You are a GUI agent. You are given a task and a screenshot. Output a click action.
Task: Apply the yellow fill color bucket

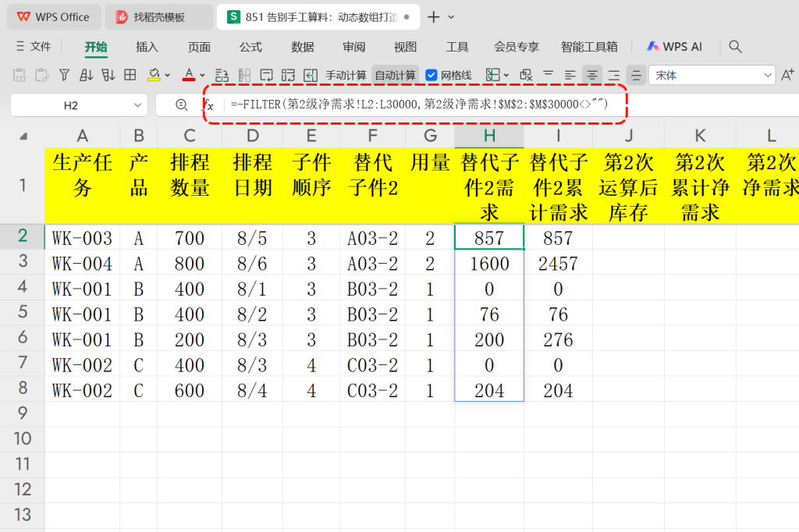[154, 76]
